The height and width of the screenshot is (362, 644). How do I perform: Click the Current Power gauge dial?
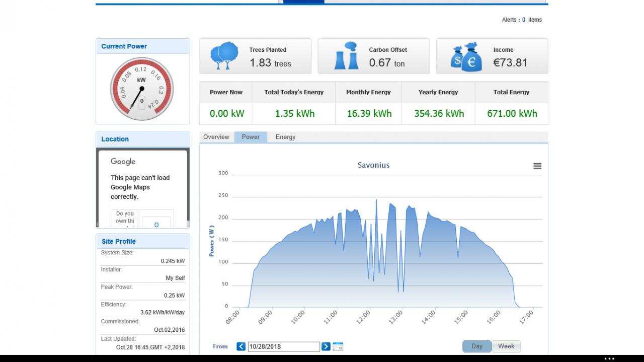click(x=142, y=89)
